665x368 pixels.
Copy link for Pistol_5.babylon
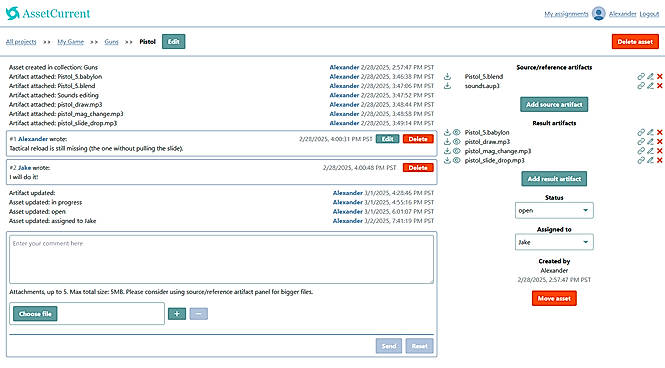641,133
